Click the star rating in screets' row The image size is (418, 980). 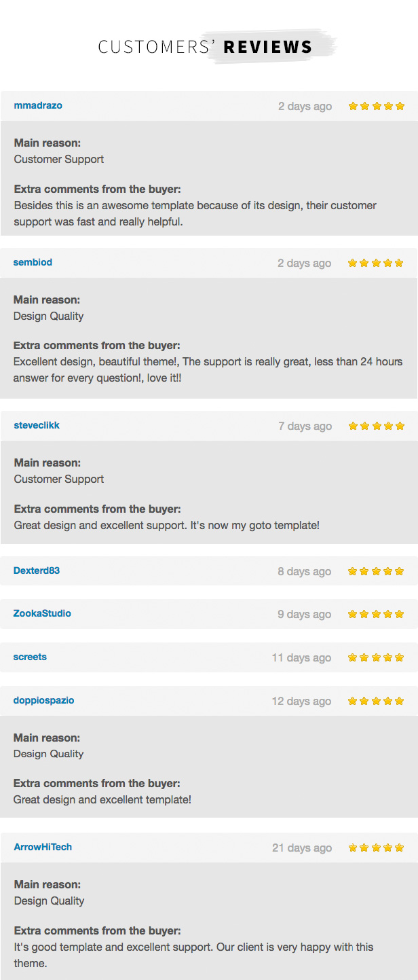(x=376, y=657)
